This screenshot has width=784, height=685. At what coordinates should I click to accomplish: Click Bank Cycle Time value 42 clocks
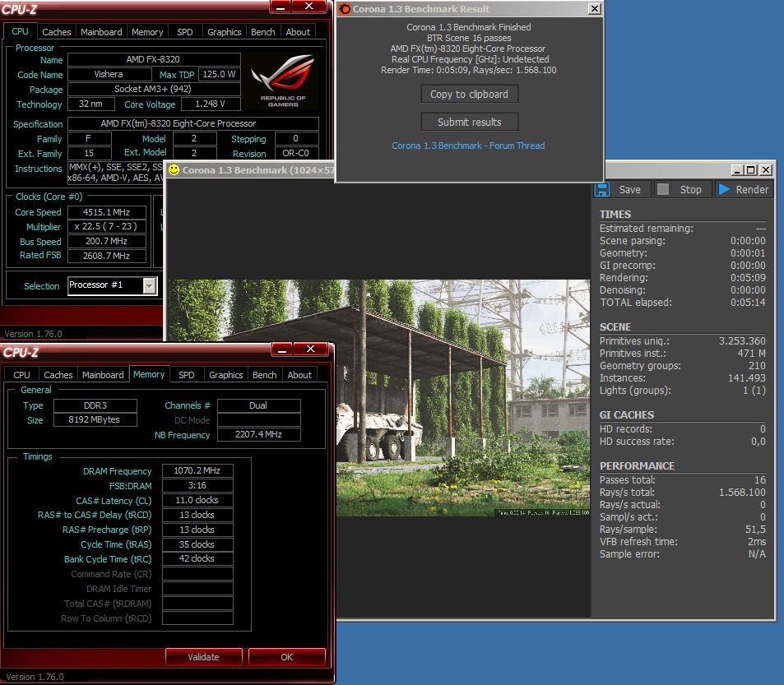197,558
